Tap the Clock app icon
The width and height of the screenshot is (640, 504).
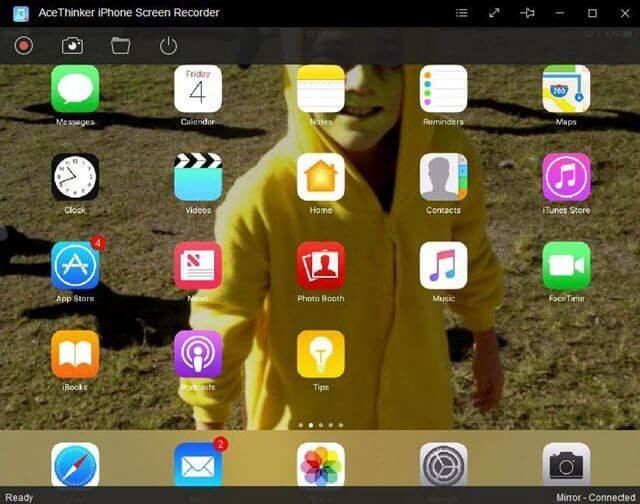[75, 177]
